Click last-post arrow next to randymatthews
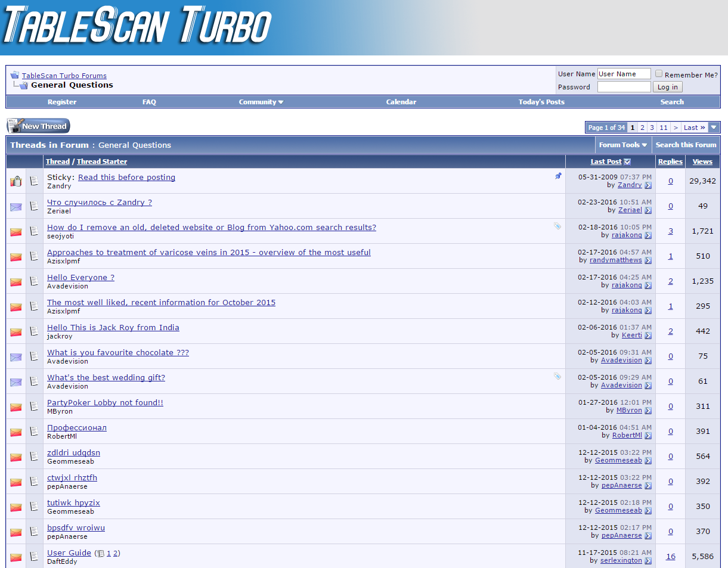728x568 pixels. (x=648, y=260)
